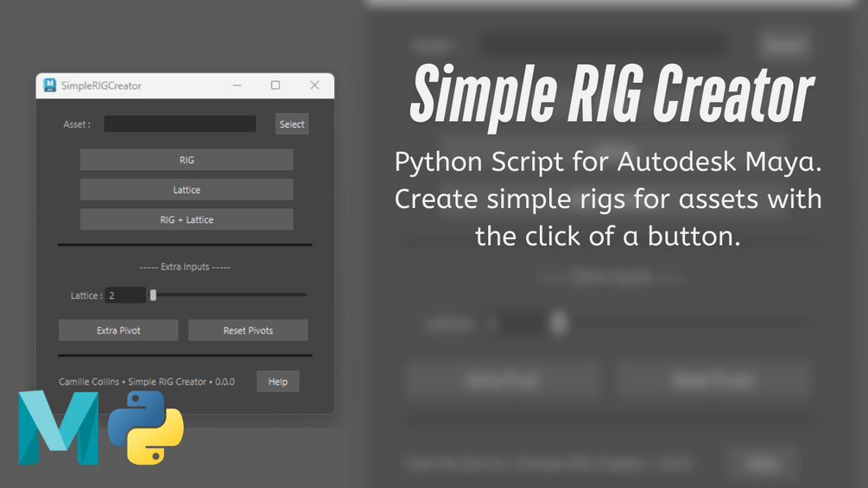This screenshot has width=868, height=488.
Task: Click the Extra Pivot button
Action: [x=118, y=330]
